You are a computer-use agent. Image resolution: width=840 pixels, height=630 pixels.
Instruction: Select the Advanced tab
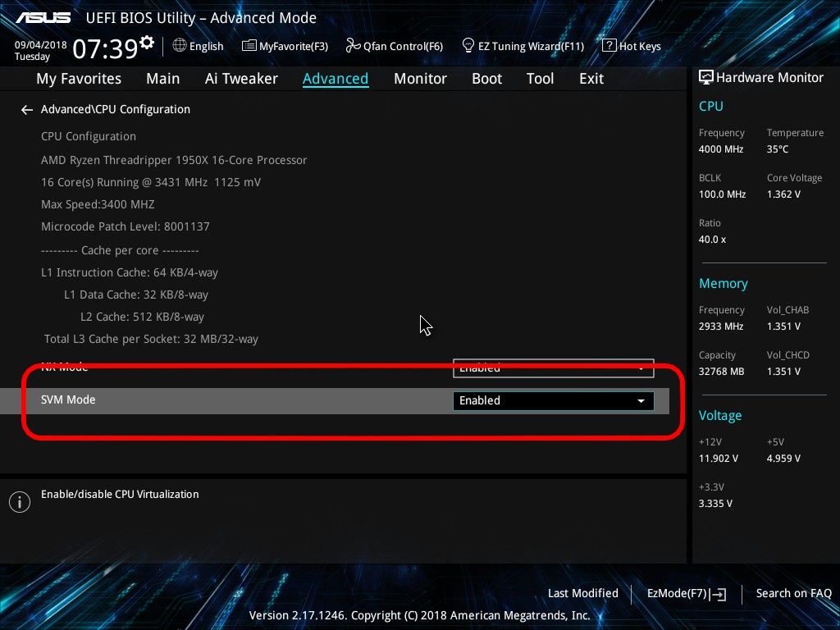(x=336, y=79)
